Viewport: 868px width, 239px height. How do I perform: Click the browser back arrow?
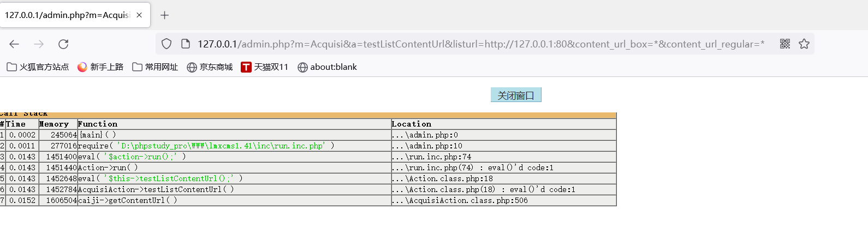14,44
